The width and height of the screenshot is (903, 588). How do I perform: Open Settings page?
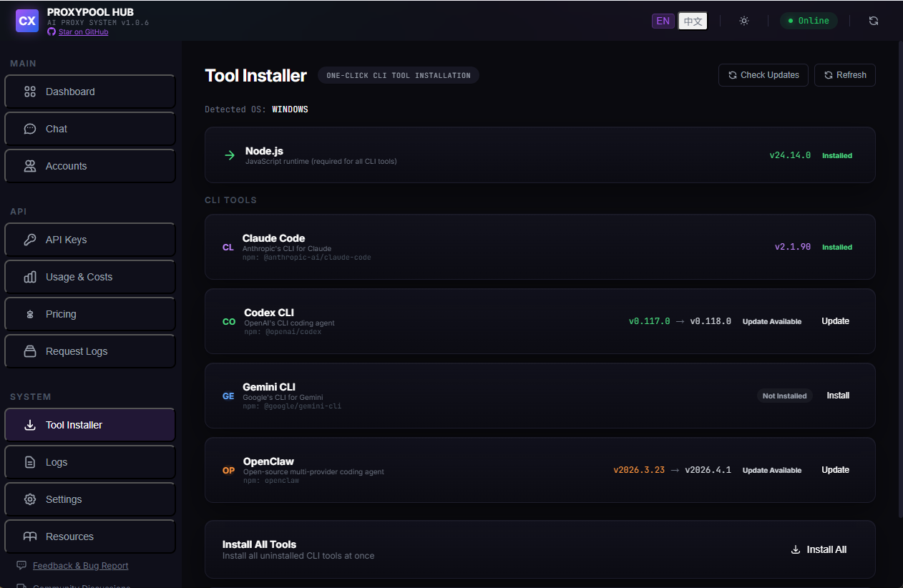pos(90,499)
